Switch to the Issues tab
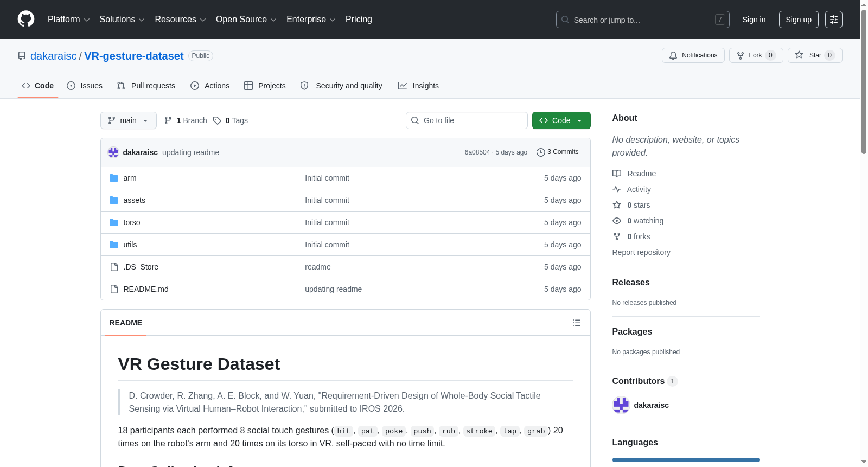 click(85, 86)
